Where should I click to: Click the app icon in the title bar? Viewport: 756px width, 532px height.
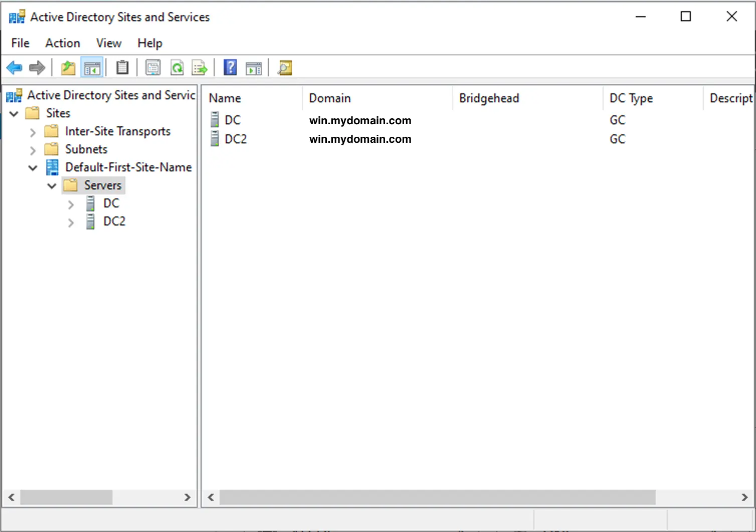pyautogui.click(x=17, y=17)
